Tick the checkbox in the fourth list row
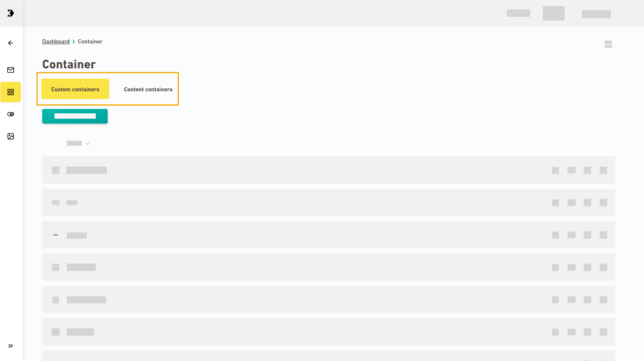The image size is (644, 361). click(56, 267)
